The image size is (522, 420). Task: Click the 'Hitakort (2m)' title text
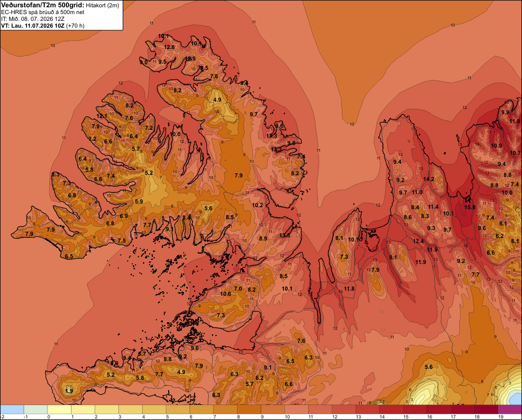coord(102,5)
